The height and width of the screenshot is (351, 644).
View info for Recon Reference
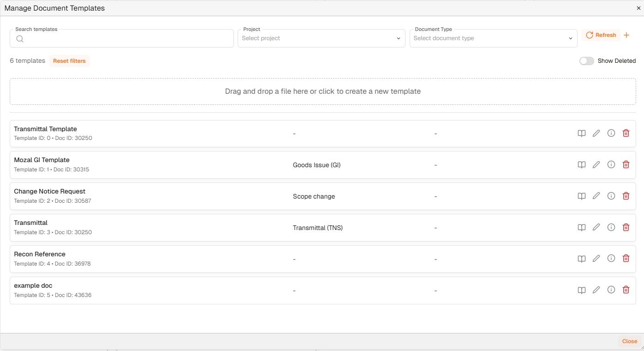611,259
